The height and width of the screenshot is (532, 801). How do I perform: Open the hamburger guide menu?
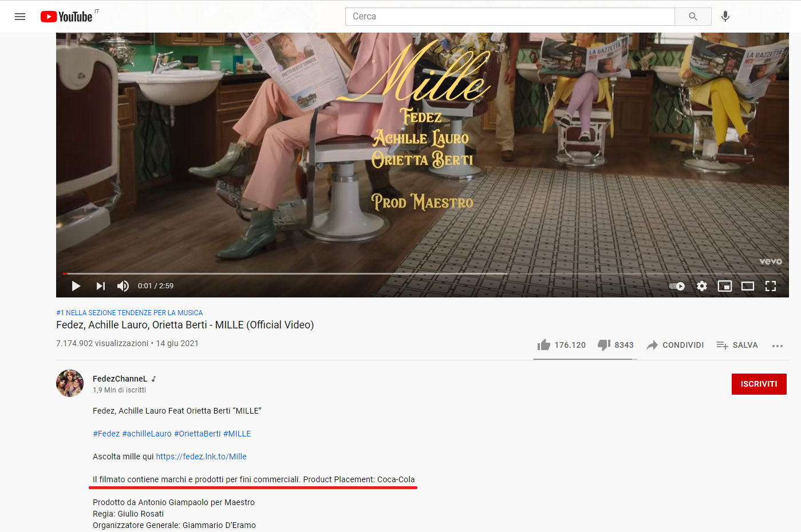pos(20,17)
